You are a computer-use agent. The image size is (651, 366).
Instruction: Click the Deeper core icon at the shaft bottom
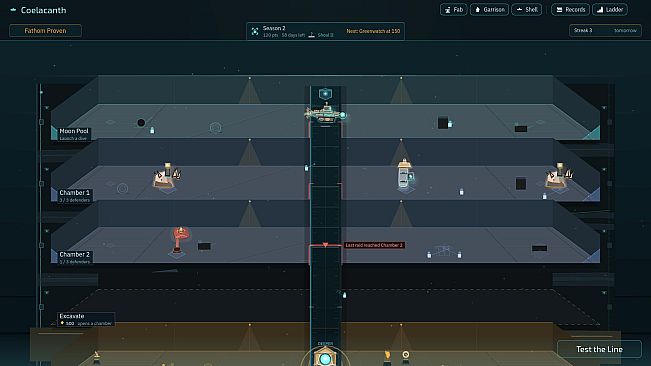pos(325,357)
